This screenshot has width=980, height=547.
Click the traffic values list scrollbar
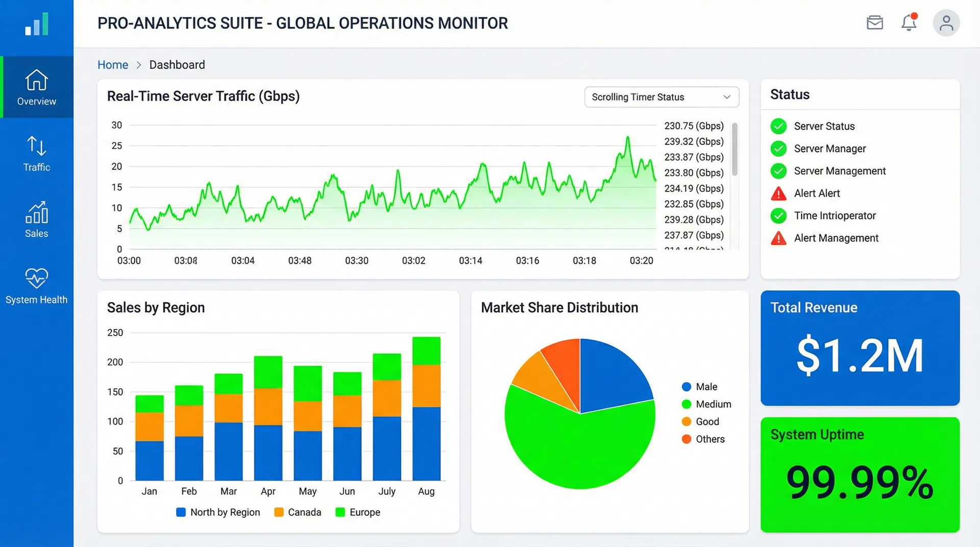[734, 150]
